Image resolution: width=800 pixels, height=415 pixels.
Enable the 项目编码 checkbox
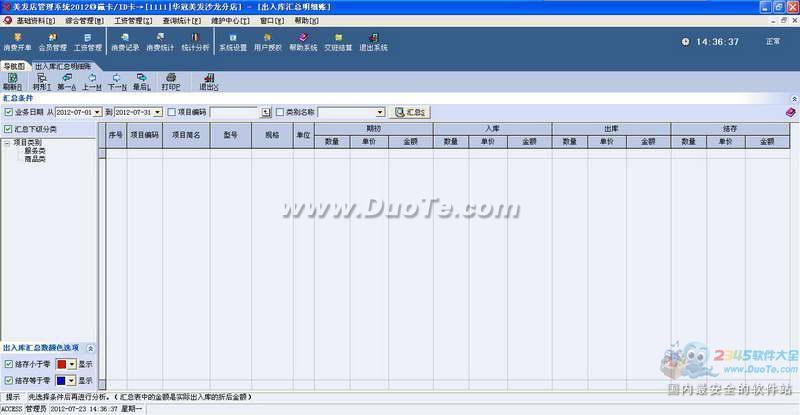(x=171, y=112)
